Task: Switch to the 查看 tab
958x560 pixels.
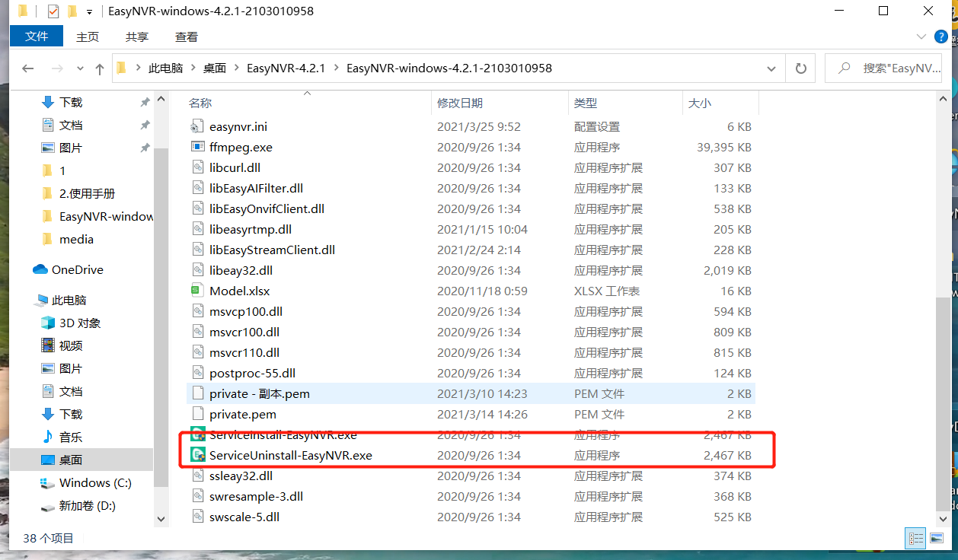Action: [x=187, y=37]
